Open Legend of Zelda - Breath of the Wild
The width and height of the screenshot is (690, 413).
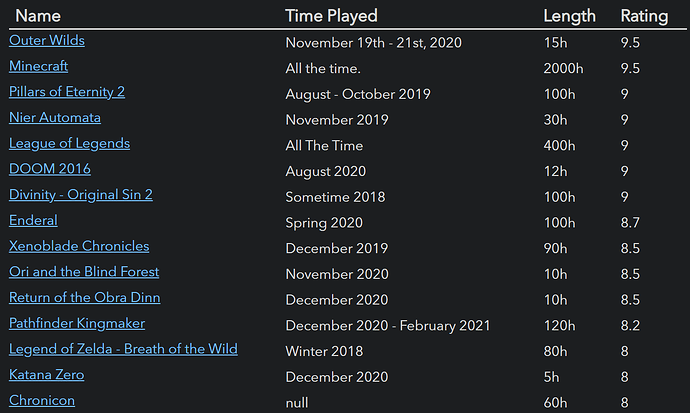click(123, 349)
